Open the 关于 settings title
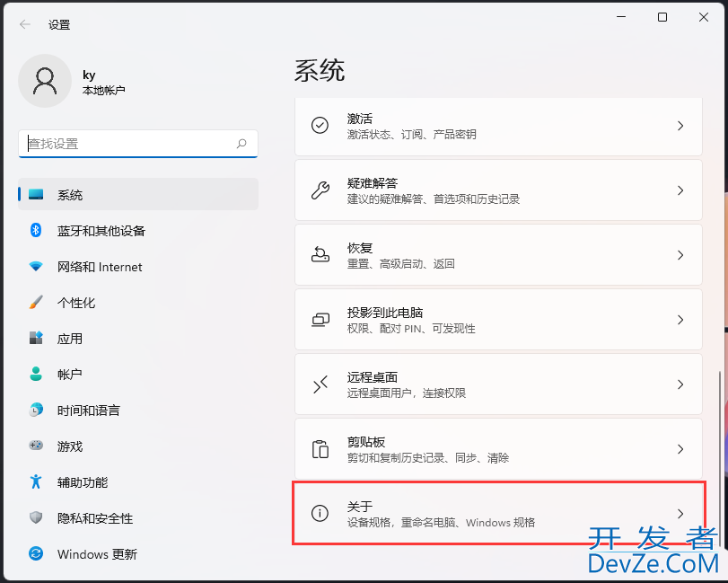The width and height of the screenshot is (728, 583). point(360,506)
